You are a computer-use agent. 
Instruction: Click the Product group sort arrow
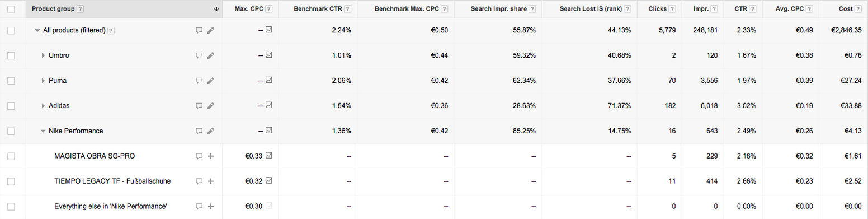pyautogui.click(x=216, y=9)
